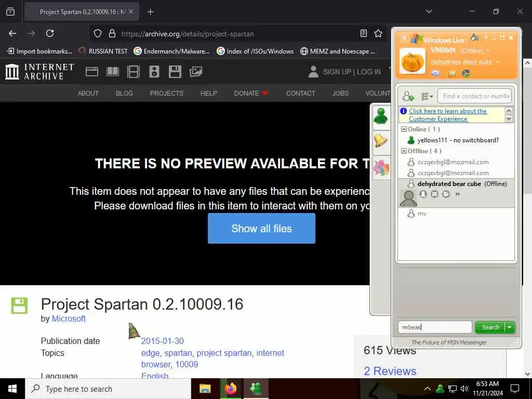Select the mv offline contact
Image resolution: width=532 pixels, height=399 pixels.
[x=422, y=214]
